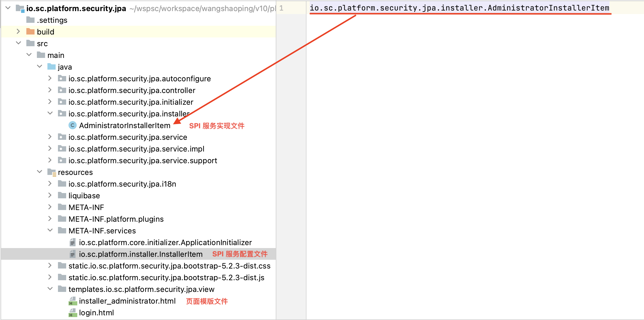644x320 pixels.
Task: Click the ApplicationInitializer text file icon
Action: click(x=72, y=242)
